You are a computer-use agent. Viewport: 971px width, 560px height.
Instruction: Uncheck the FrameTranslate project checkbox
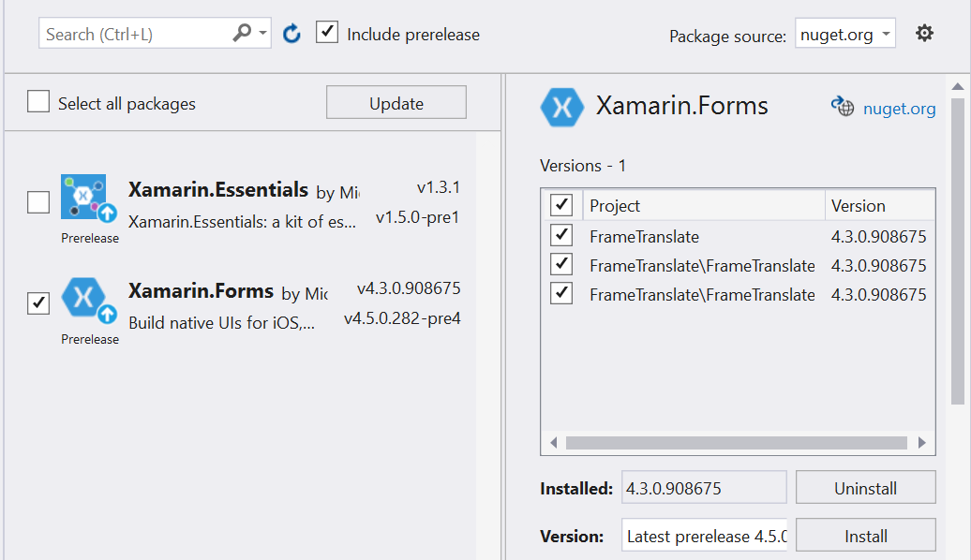(561, 235)
